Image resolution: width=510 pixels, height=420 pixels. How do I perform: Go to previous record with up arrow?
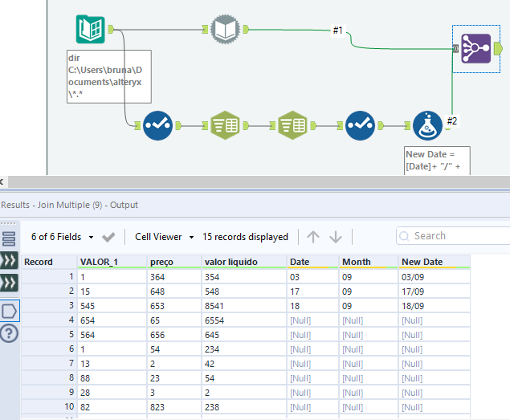[313, 237]
